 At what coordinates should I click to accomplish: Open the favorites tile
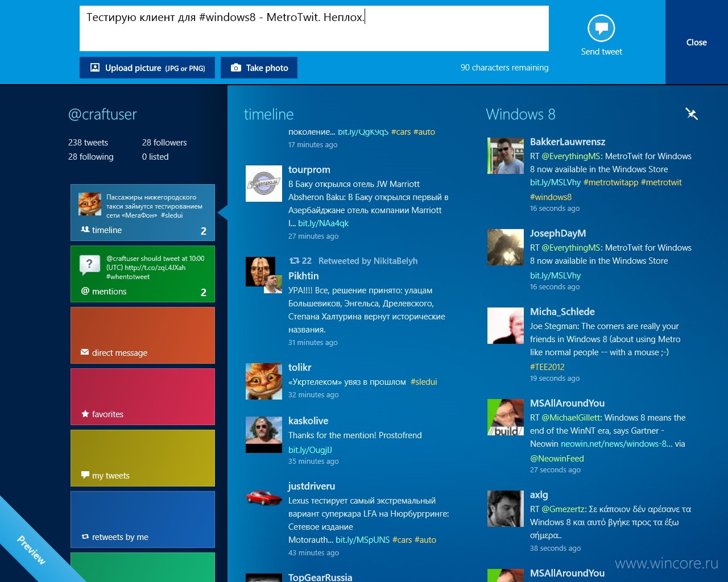tap(143, 397)
